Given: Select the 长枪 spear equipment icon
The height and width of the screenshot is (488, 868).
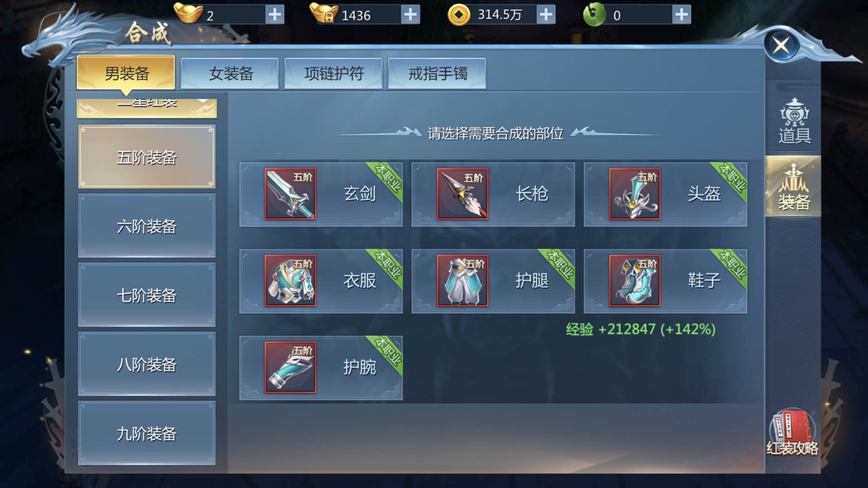Looking at the screenshot, I should coord(462,194).
